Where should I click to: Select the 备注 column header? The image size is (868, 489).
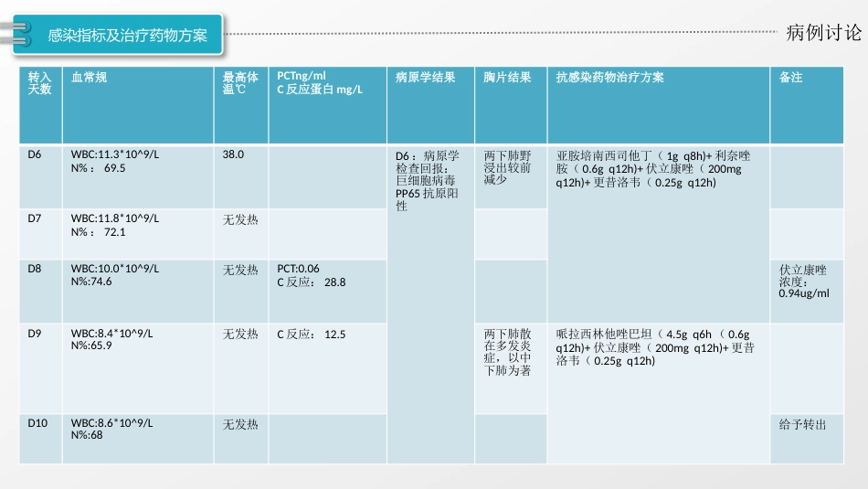(807, 105)
